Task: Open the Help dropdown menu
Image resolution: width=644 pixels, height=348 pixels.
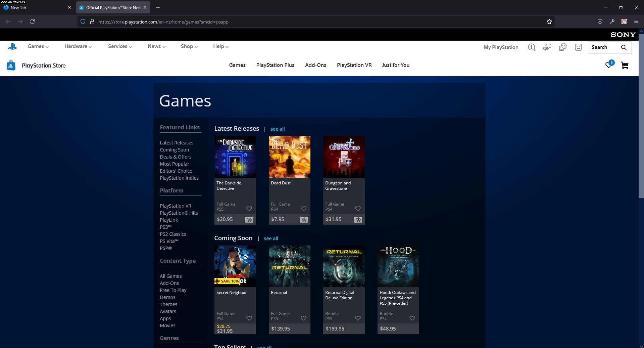Action: pos(220,46)
